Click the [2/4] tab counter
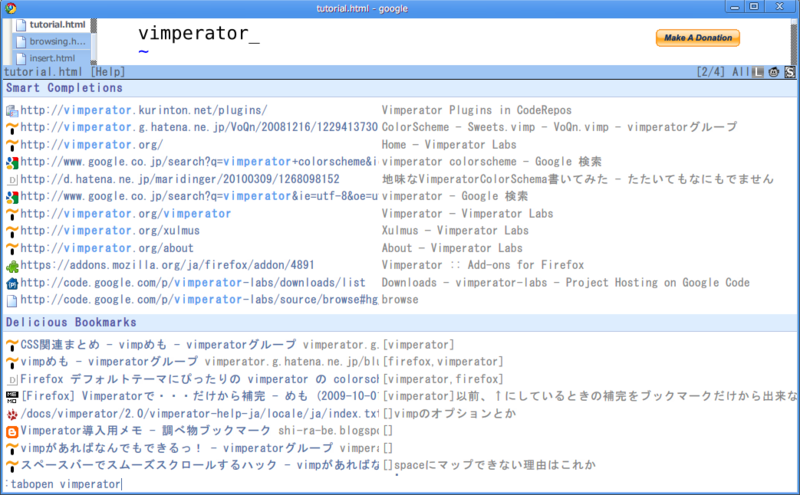This screenshot has height=495, width=800. (711, 72)
